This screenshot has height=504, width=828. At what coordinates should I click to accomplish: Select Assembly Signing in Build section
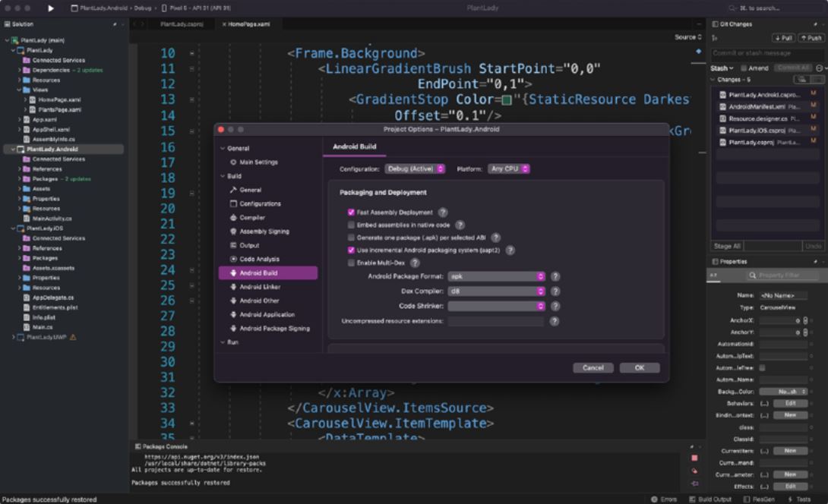tap(264, 231)
